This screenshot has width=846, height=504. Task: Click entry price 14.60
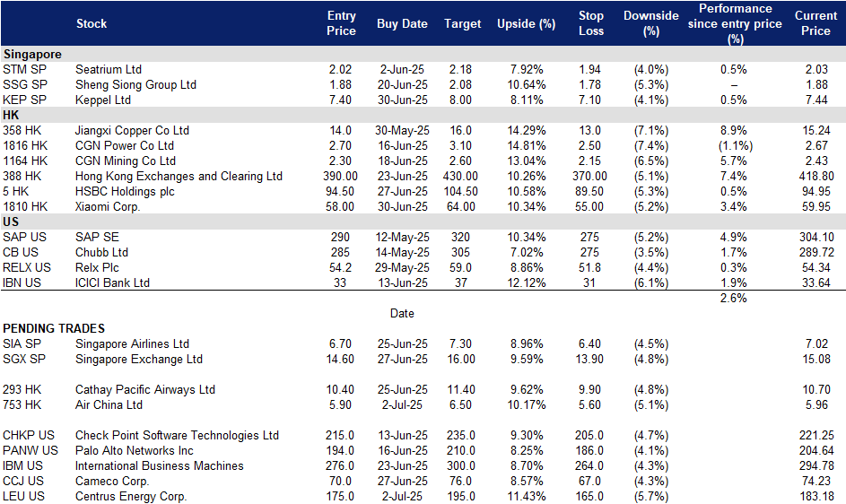coord(340,360)
